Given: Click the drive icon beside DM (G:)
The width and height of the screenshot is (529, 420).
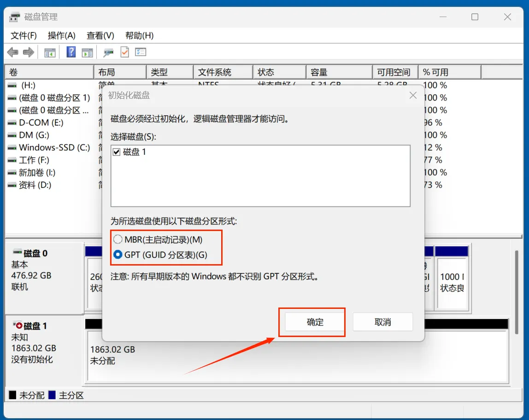Looking at the screenshot, I should click(12, 136).
